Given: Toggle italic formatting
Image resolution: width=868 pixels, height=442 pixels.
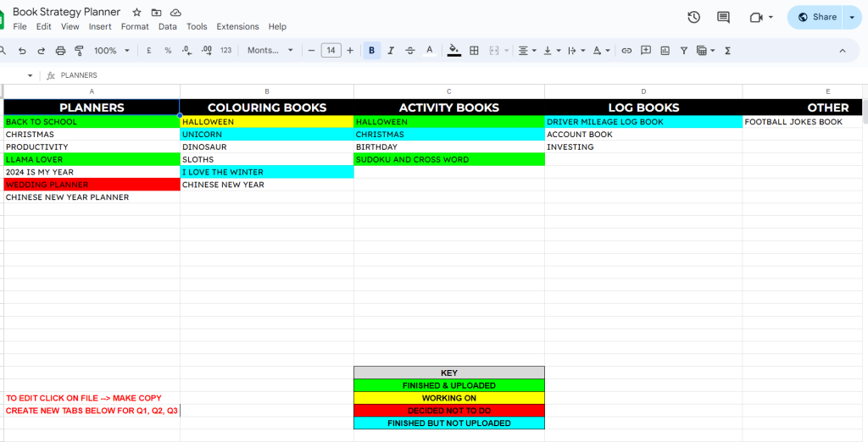Looking at the screenshot, I should point(391,50).
